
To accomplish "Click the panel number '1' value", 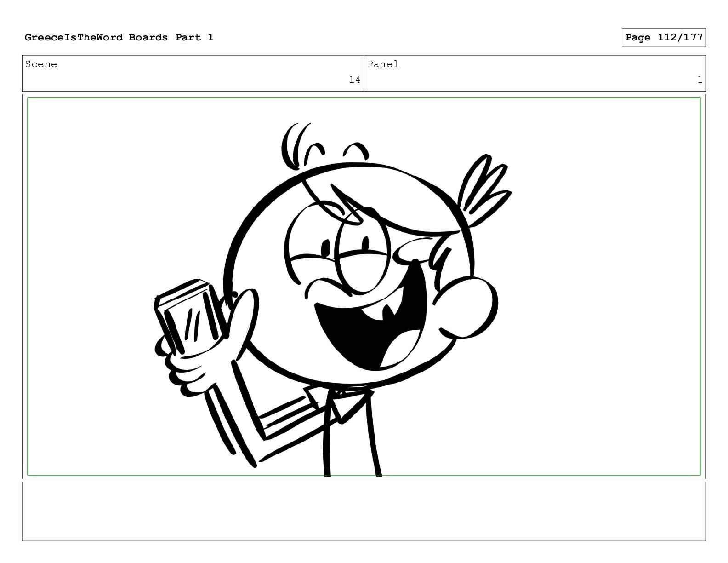I will pyautogui.click(x=700, y=80).
